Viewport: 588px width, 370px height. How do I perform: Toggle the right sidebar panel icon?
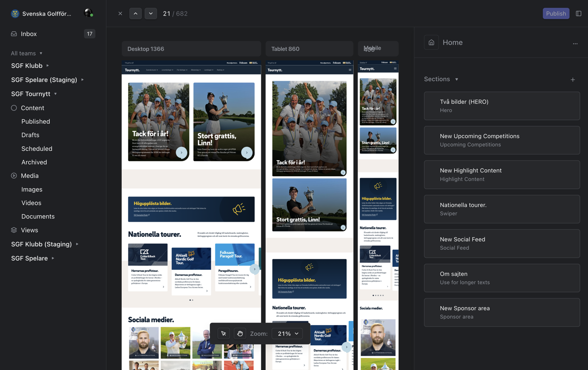tap(578, 14)
